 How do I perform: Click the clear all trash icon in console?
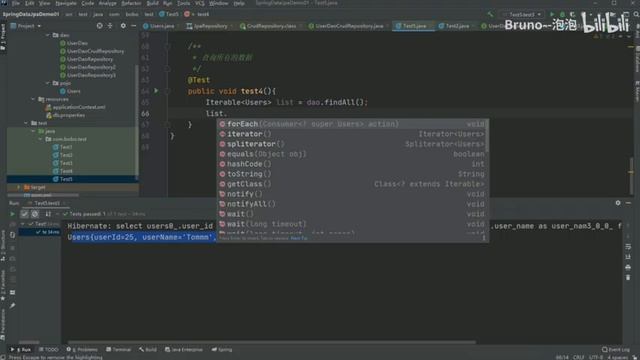point(628,278)
